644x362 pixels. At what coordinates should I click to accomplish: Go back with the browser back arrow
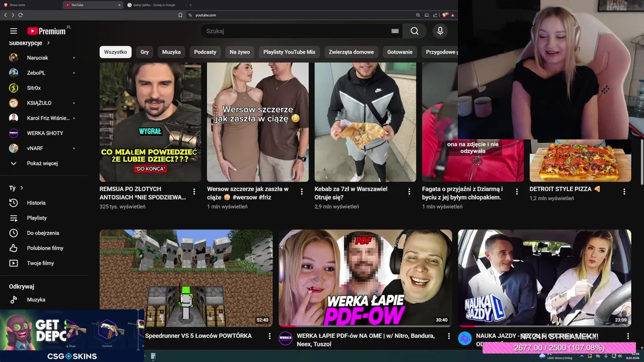pyautogui.click(x=6, y=15)
